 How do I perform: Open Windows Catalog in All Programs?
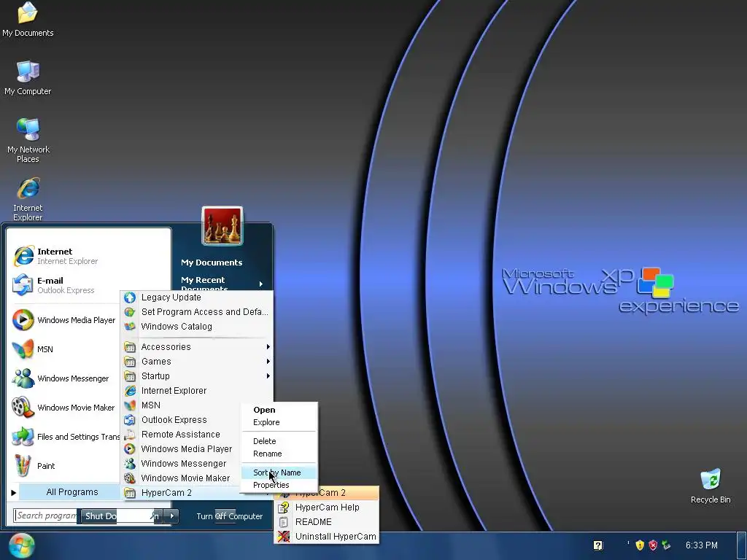point(197,327)
